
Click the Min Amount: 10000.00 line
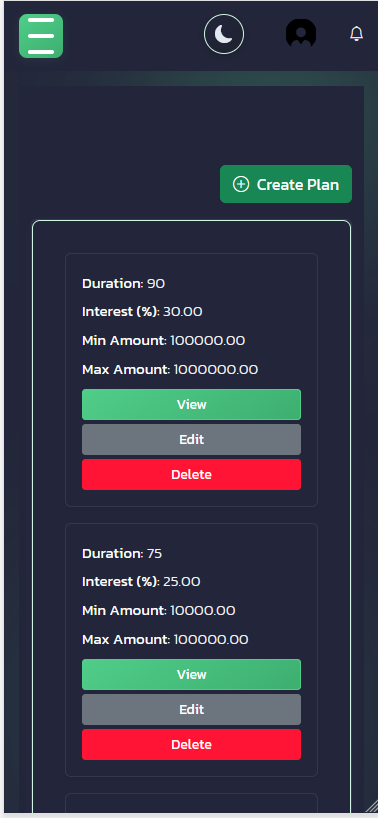click(158, 610)
